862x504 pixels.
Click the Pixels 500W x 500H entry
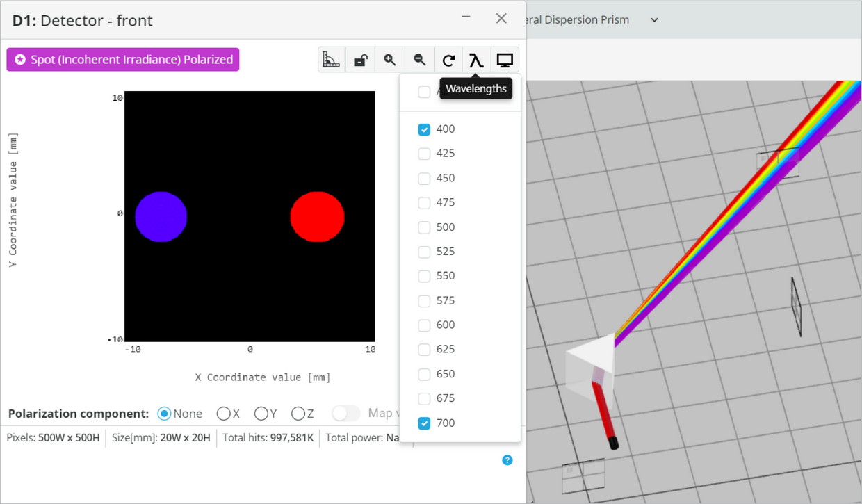(53, 438)
